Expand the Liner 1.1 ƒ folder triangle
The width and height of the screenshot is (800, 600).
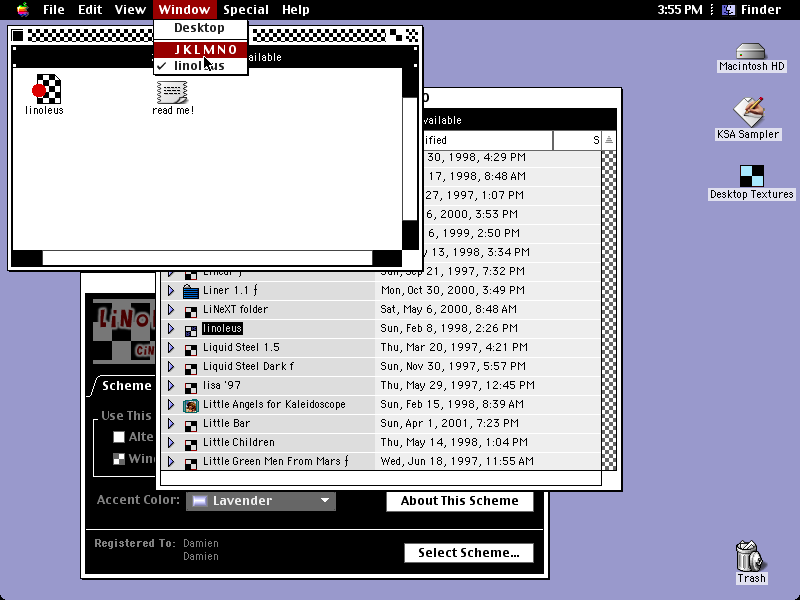171,291
